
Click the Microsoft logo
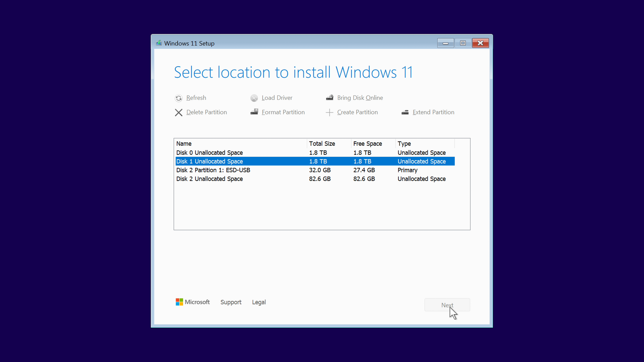point(193,302)
